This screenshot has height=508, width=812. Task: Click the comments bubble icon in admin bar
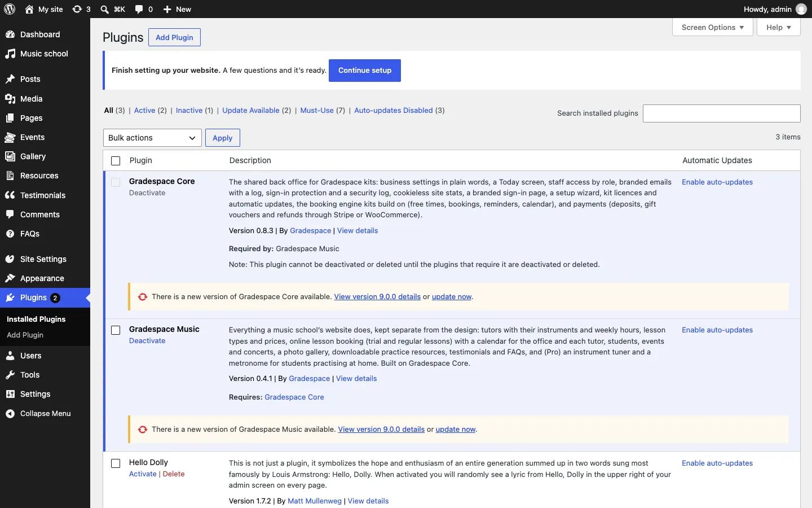[139, 9]
